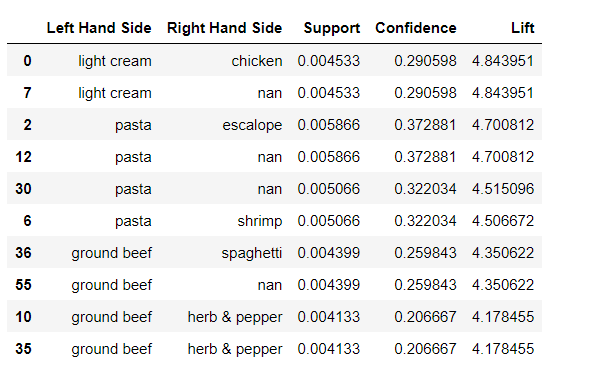This screenshot has width=614, height=370.
Task: Click Support value 0.004399 in row 55
Action: click(x=329, y=285)
